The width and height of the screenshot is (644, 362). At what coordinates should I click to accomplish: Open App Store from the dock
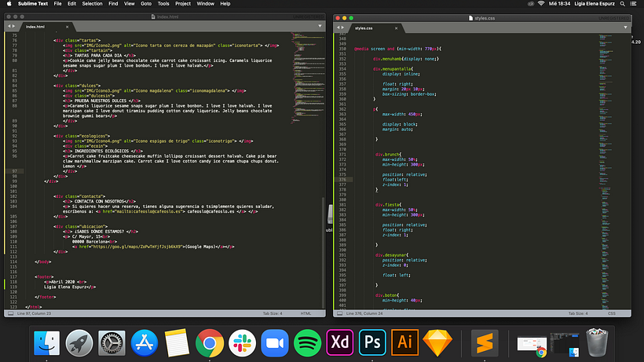click(x=145, y=342)
